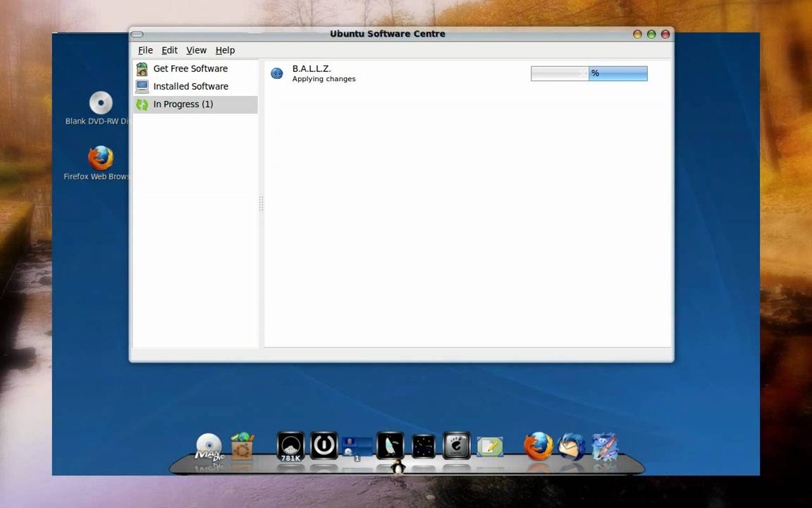Screen dimensions: 812x508
Task: Click the B.A.L.L.Z. installation progress bar
Action: (x=589, y=73)
